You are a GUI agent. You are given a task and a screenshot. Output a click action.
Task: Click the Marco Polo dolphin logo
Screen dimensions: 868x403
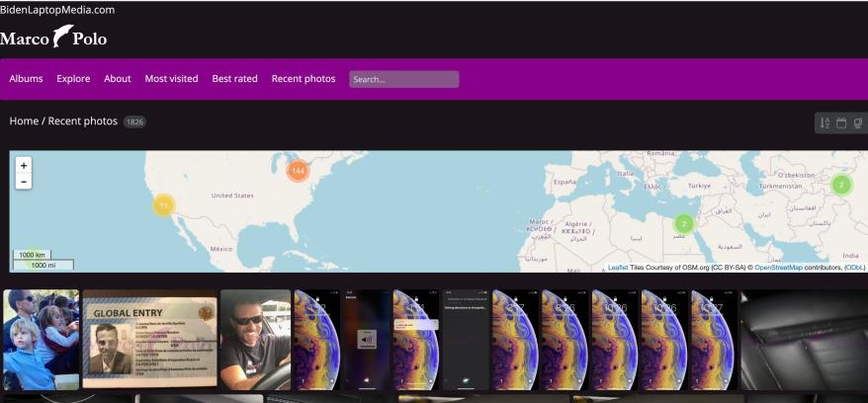[62, 39]
